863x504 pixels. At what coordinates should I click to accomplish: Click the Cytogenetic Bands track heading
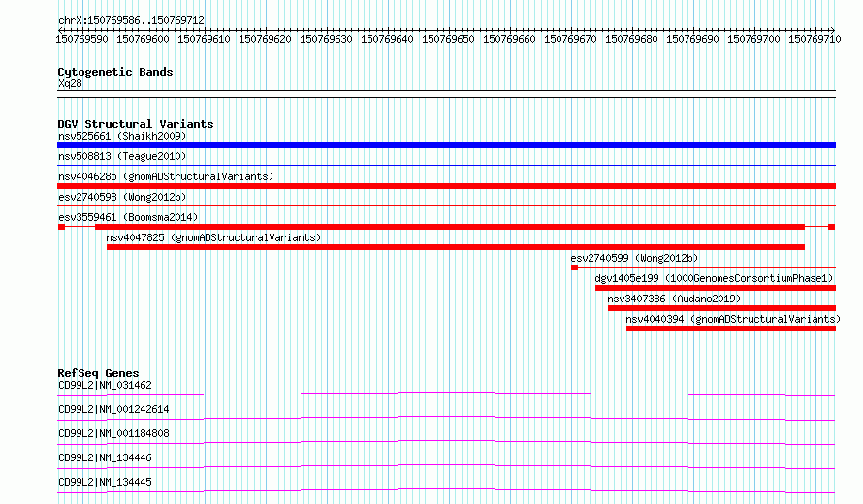click(115, 72)
